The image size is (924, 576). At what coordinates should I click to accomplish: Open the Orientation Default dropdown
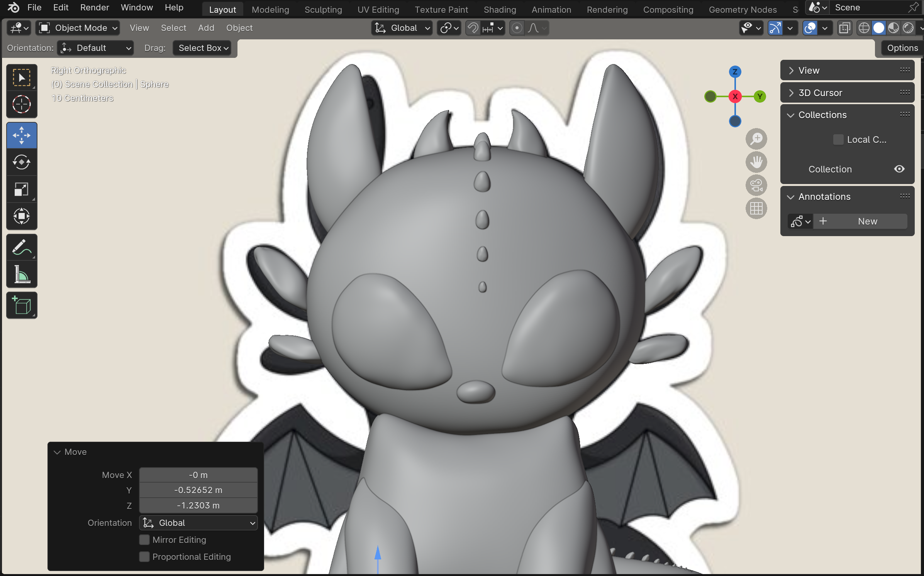pos(95,48)
